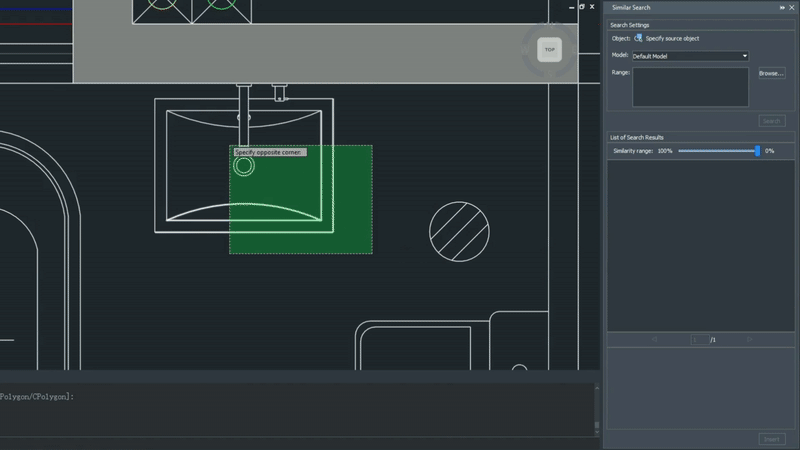The image size is (800, 450).
Task: Click the Browse button next to Range
Action: (x=771, y=73)
